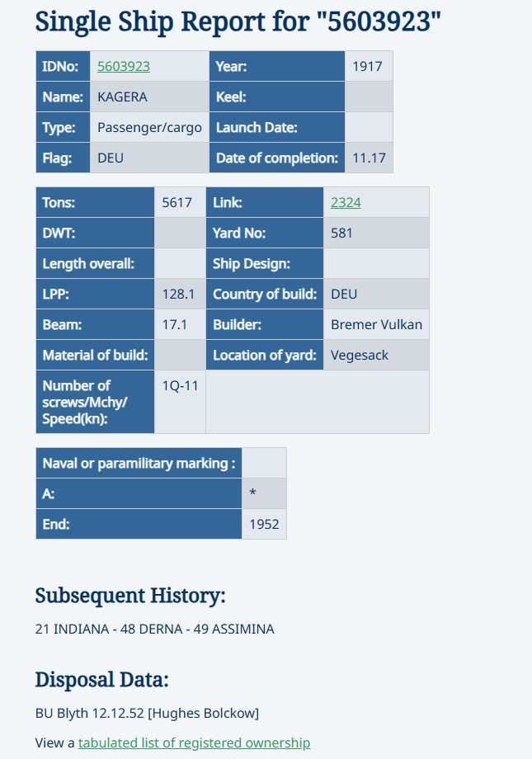Click the Builder value Bremer Vulkan
This screenshot has height=759, width=532.
(376, 324)
